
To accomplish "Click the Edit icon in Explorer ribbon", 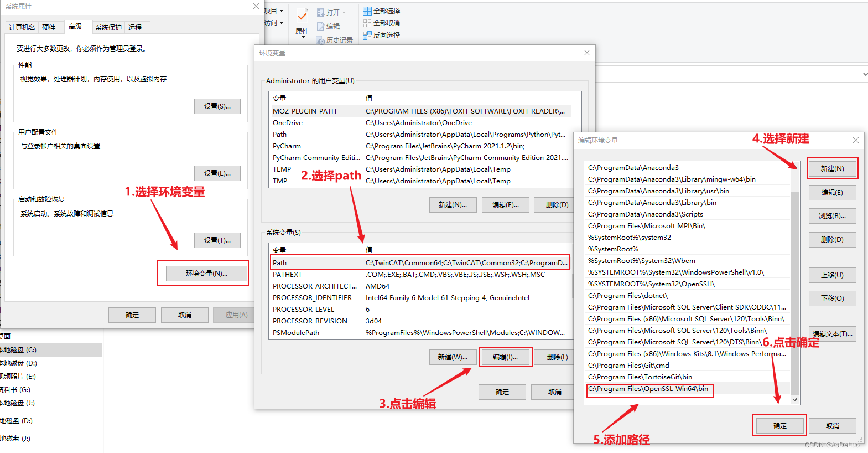I will point(320,26).
